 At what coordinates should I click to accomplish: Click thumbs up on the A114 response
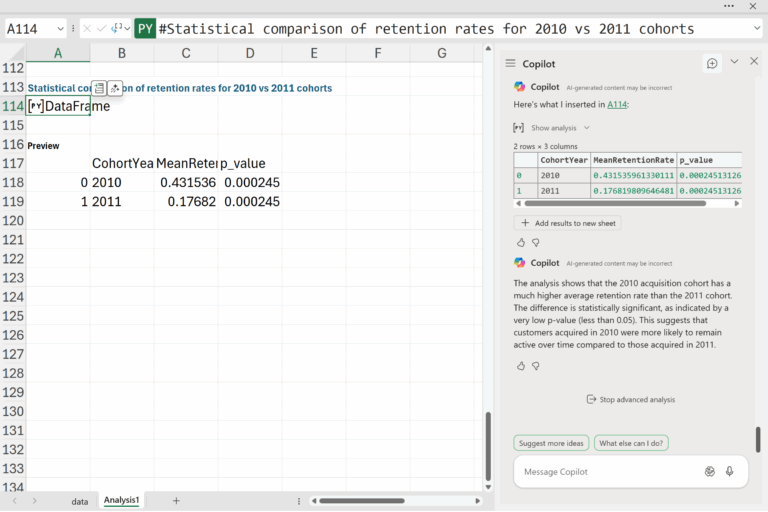pos(521,242)
